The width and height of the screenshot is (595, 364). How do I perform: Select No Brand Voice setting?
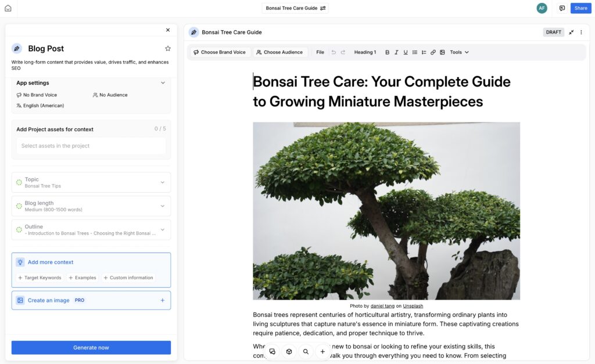tap(37, 95)
